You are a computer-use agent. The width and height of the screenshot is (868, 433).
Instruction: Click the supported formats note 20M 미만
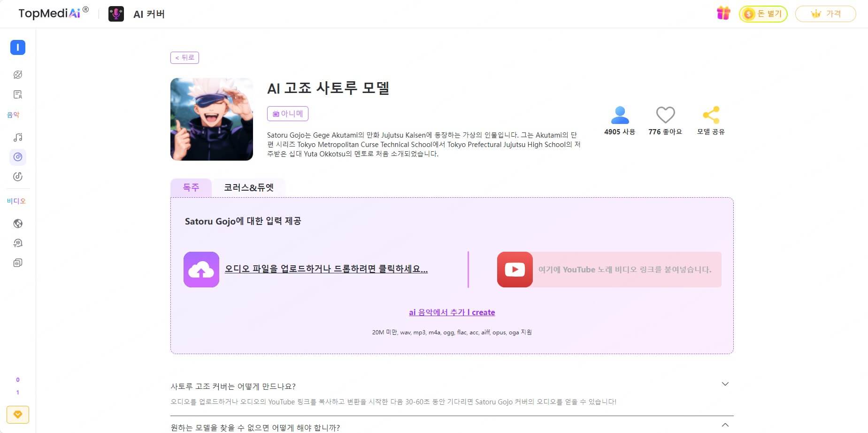pyautogui.click(x=452, y=332)
